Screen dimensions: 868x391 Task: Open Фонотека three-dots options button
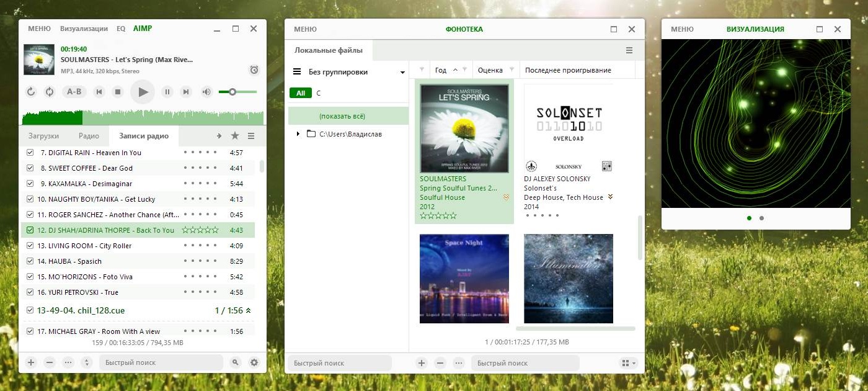[x=459, y=363]
